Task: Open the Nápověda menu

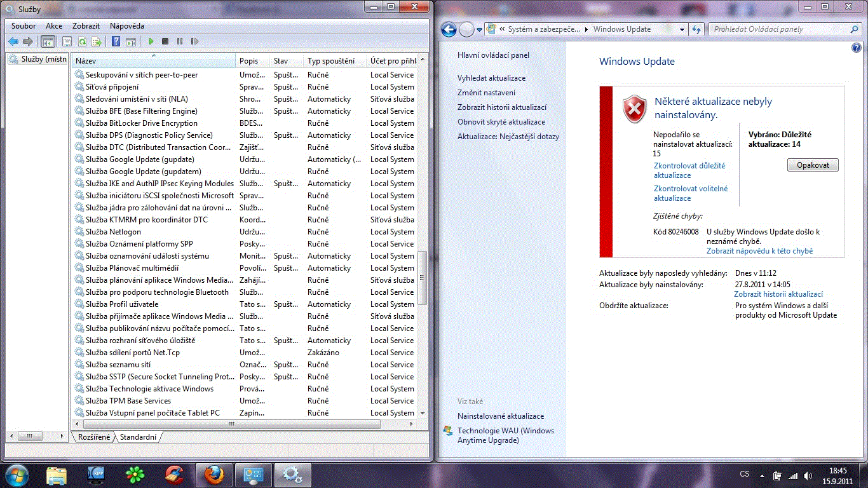Action: (x=127, y=26)
